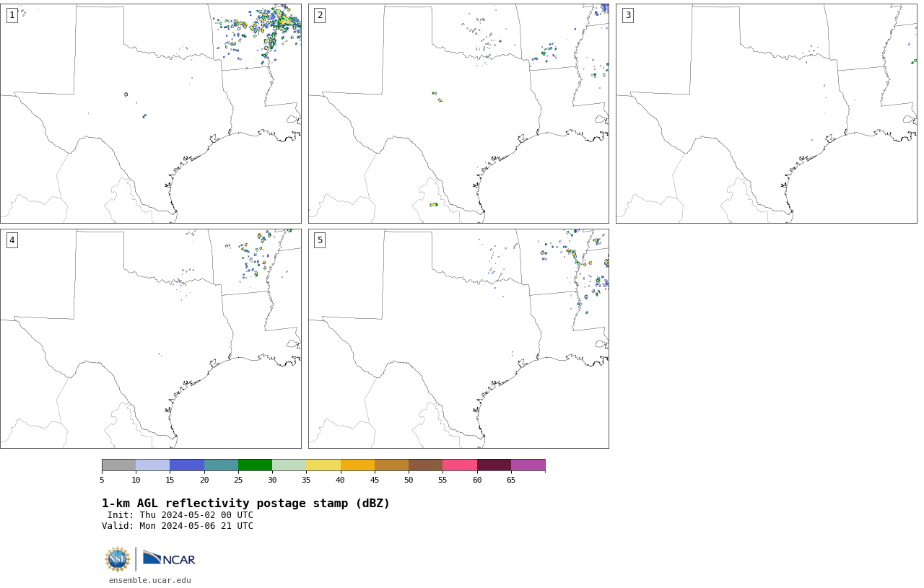Click the dark brown 50-55 dBZ swatch
The height and width of the screenshot is (588, 924).
pos(425,465)
